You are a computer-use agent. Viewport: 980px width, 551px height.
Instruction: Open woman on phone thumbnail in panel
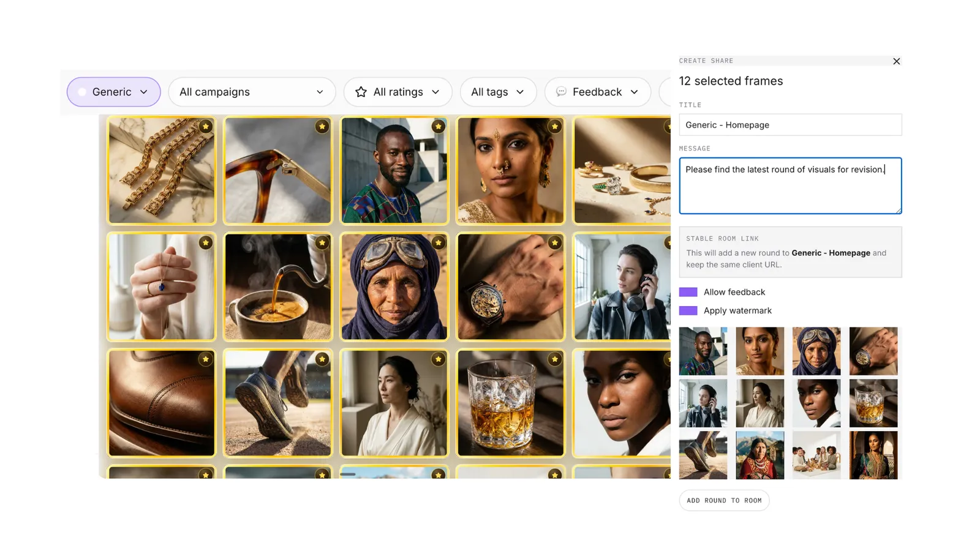(x=703, y=403)
